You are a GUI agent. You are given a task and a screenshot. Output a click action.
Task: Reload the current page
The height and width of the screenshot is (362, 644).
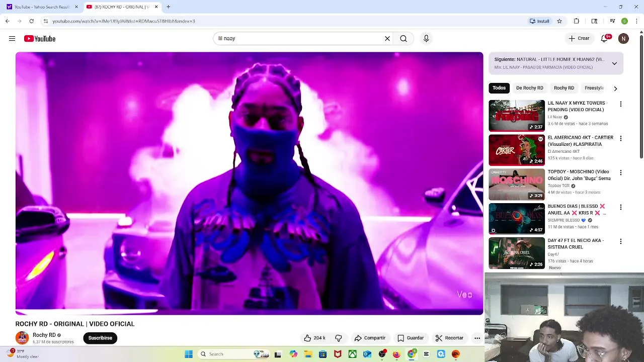coord(31,21)
